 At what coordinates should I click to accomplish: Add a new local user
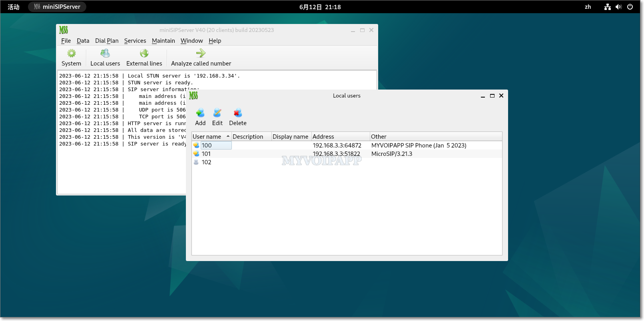(200, 117)
